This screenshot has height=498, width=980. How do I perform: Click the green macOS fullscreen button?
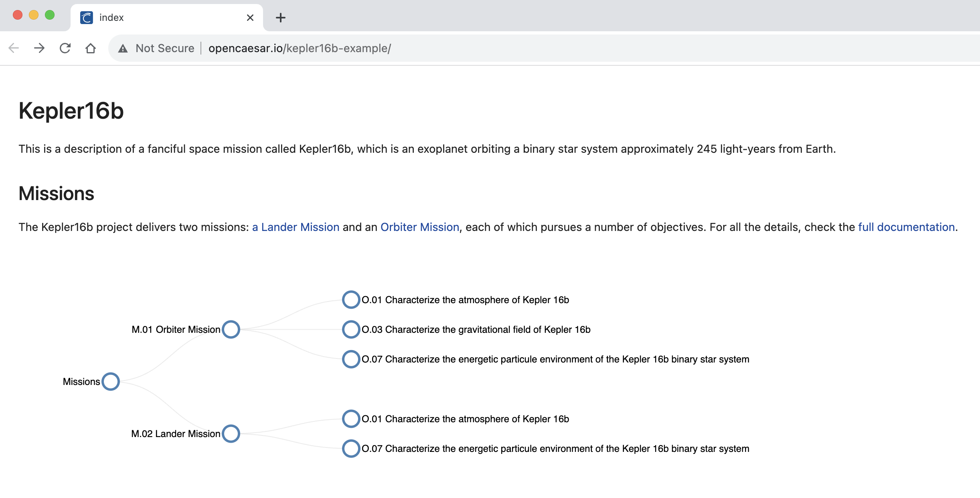click(x=50, y=15)
